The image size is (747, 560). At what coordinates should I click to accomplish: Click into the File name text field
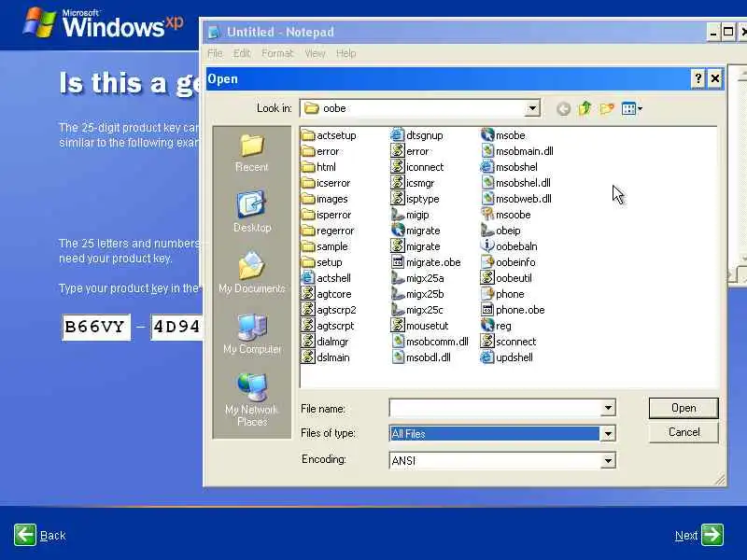click(x=495, y=408)
